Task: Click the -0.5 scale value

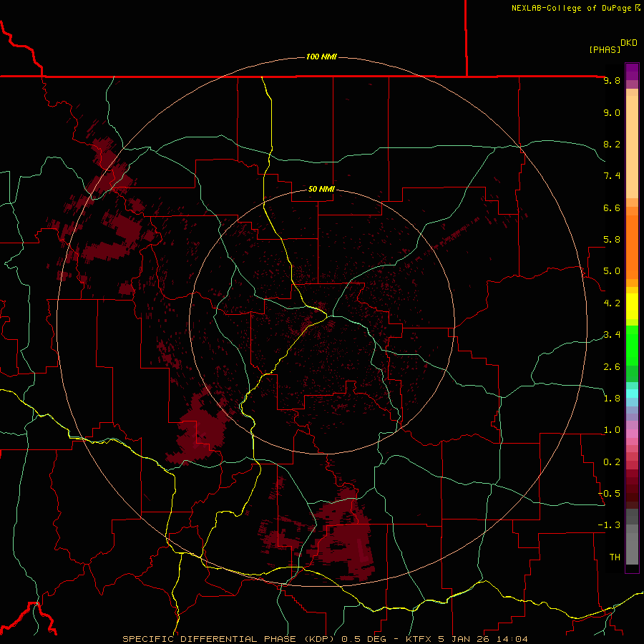Action: (609, 494)
